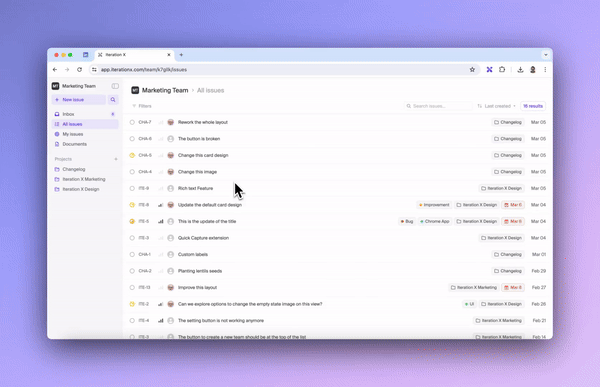This screenshot has width=600, height=387.
Task: Set the priority bars icon on ITE-8
Action: click(x=161, y=205)
